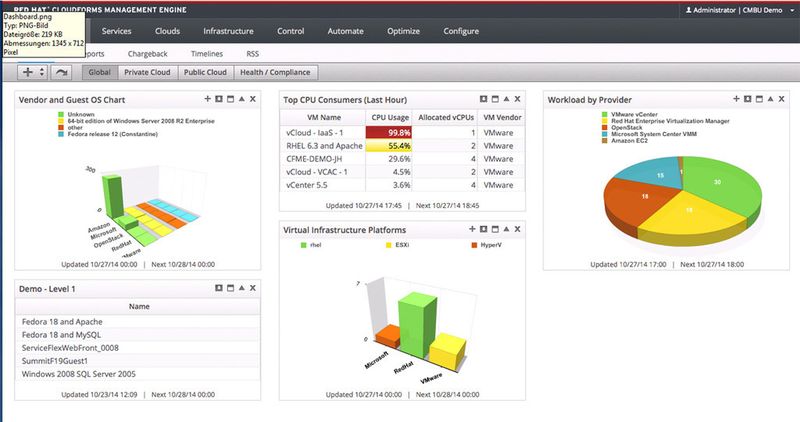
Task: Collapse the Top CPU Consumers widget
Action: (x=506, y=99)
